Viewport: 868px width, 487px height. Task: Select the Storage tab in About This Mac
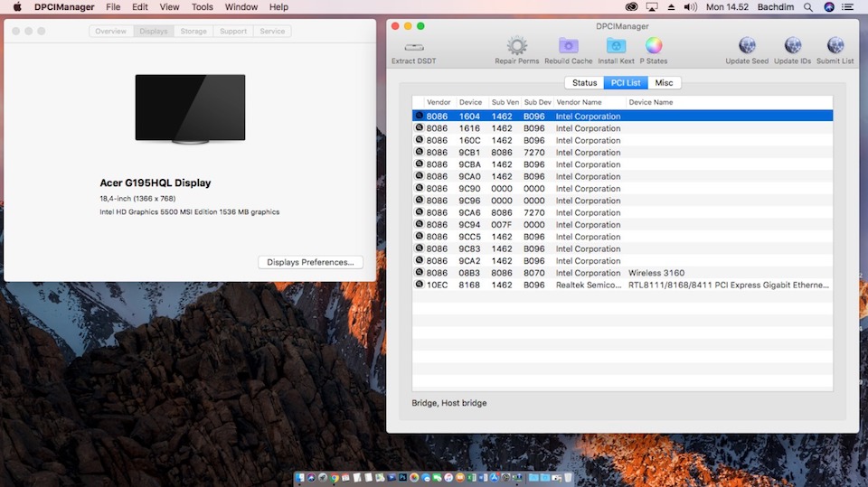coord(193,32)
